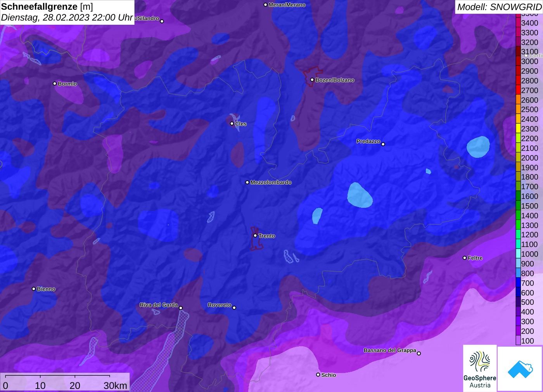Click the Mezzolombardo label text
This screenshot has width=543, height=392.
[271, 182]
